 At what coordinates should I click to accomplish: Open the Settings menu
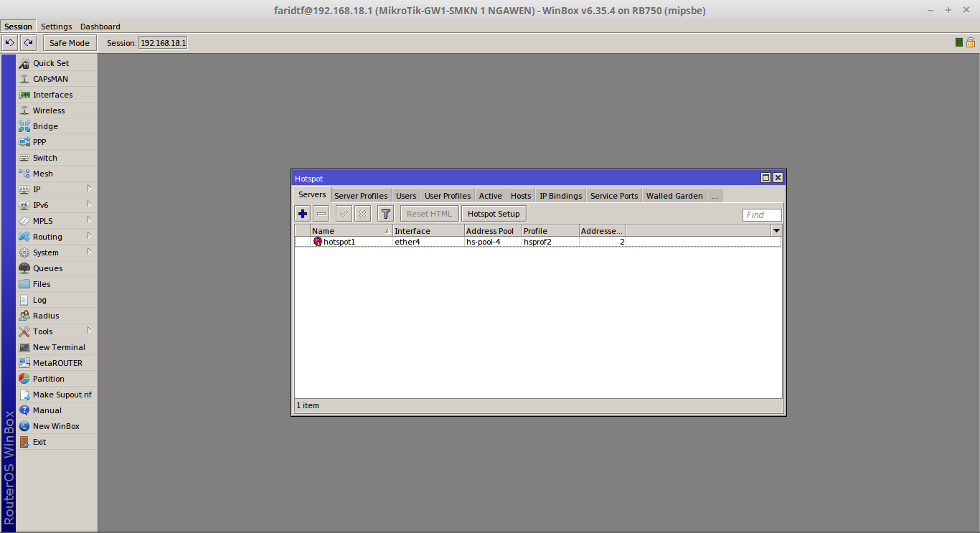[56, 27]
